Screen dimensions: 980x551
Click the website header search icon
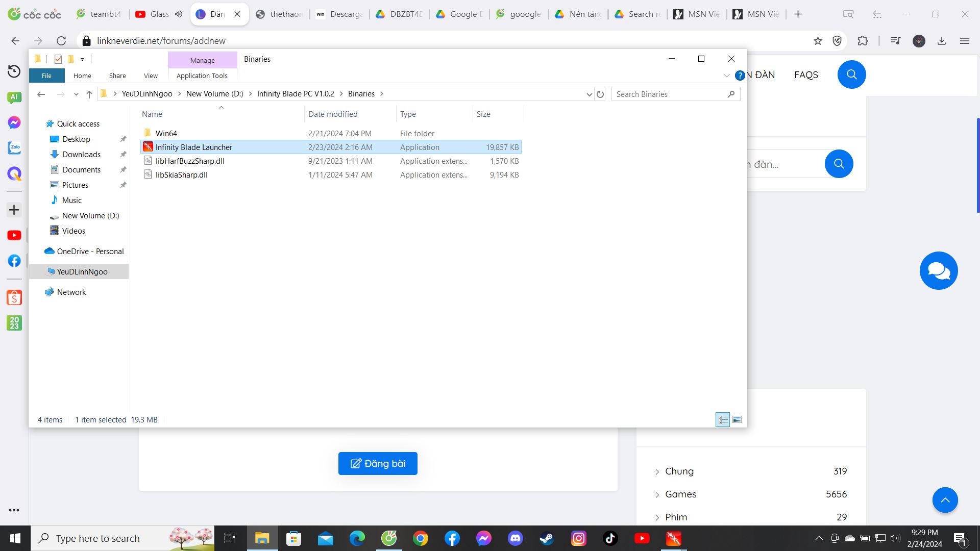click(x=851, y=74)
